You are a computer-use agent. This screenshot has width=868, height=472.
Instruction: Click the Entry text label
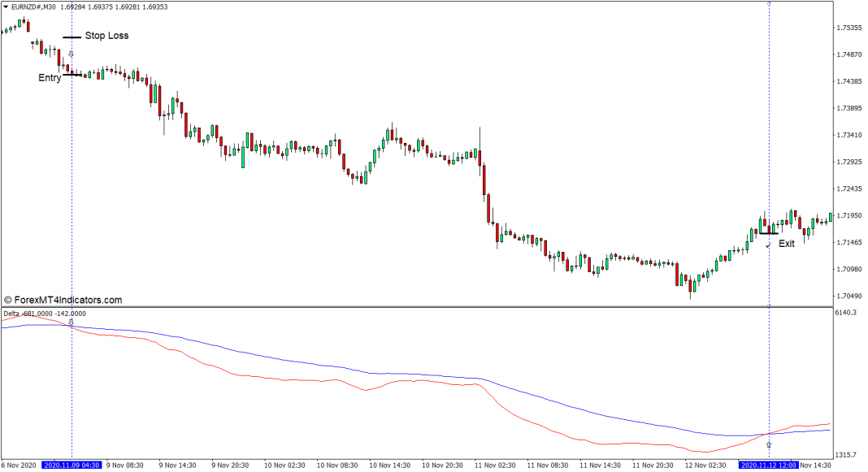(x=50, y=78)
